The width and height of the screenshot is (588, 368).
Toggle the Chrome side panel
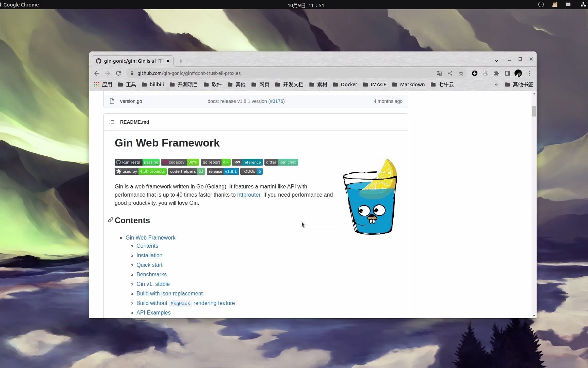(x=507, y=73)
